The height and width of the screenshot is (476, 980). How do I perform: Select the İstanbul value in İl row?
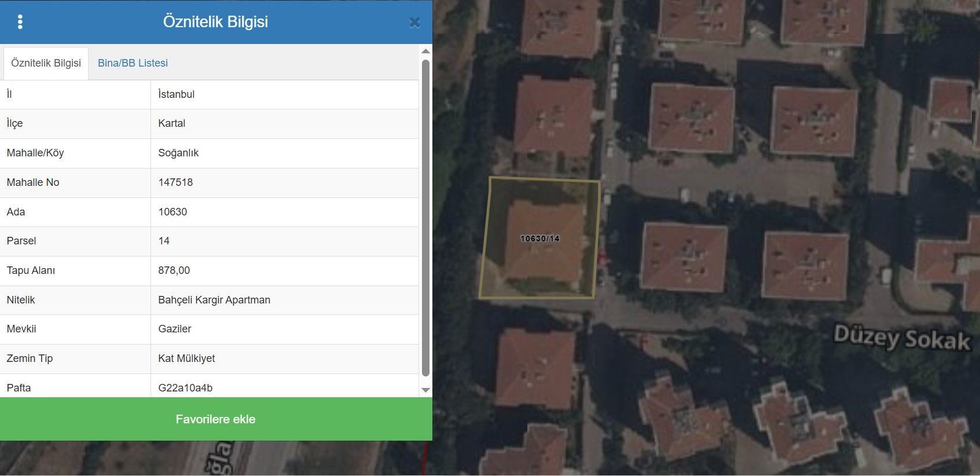click(x=176, y=94)
